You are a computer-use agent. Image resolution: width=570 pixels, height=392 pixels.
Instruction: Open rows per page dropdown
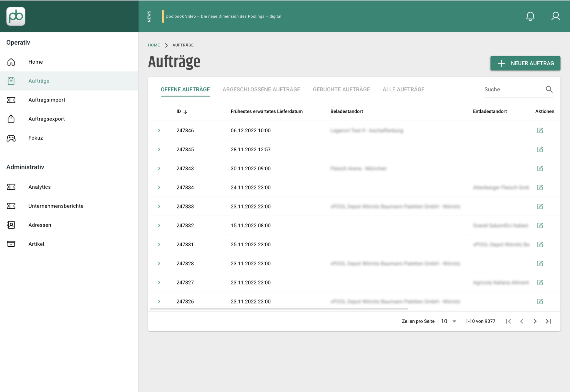pos(449,321)
